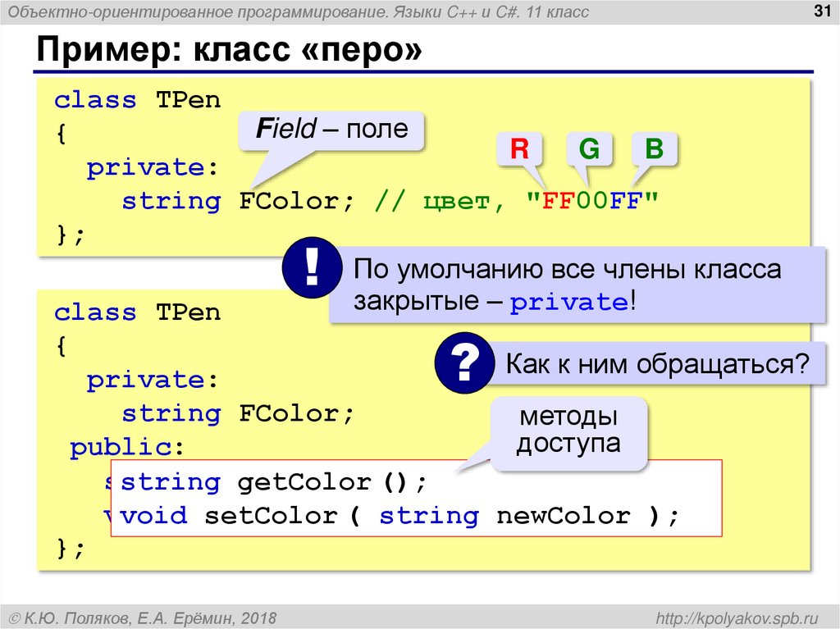The image size is (840, 629).
Task: Click the red R color label
Action: pyautogui.click(x=519, y=148)
